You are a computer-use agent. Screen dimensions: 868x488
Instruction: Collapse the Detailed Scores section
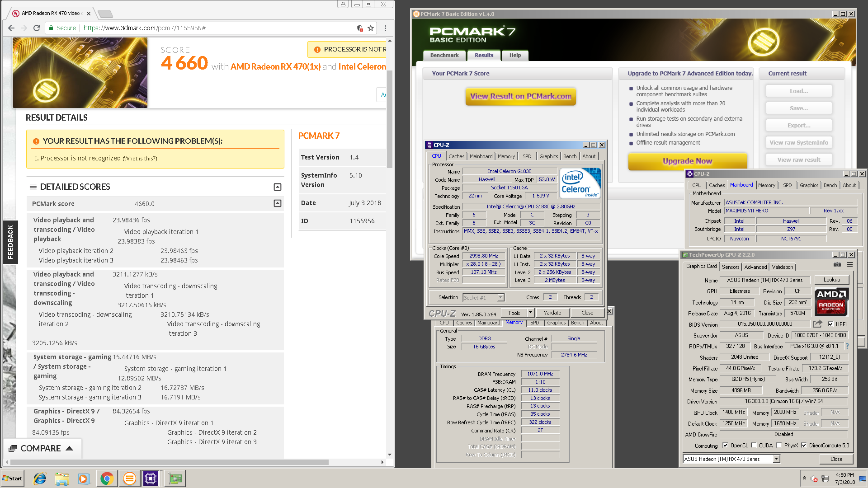[x=278, y=187]
